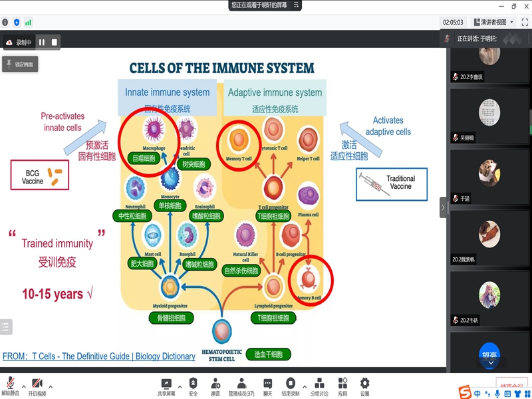Open the 设置 settings gear
This screenshot has width=532, height=399.
tap(364, 384)
